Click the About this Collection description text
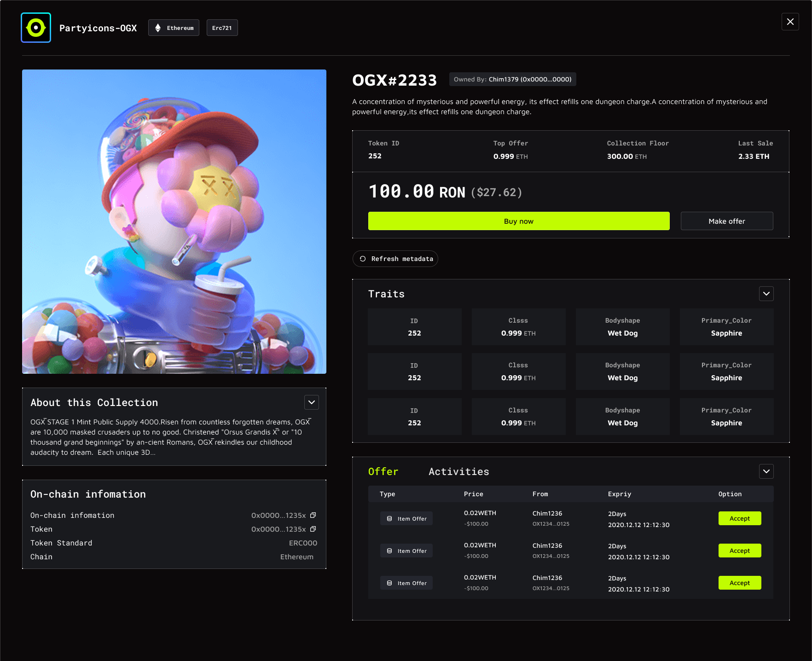This screenshot has height=661, width=812. [x=171, y=437]
